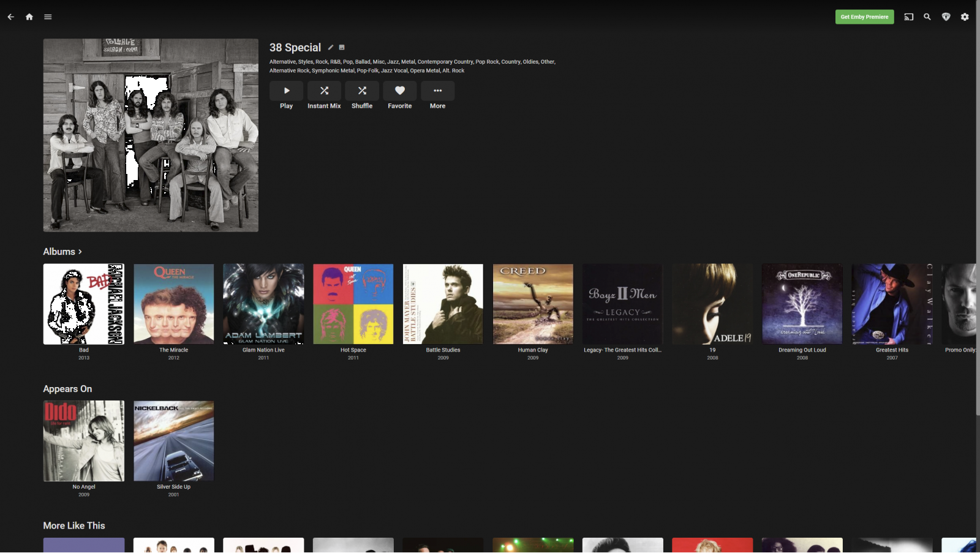Open the Rock genre link
The height and width of the screenshot is (553, 980).
click(321, 61)
